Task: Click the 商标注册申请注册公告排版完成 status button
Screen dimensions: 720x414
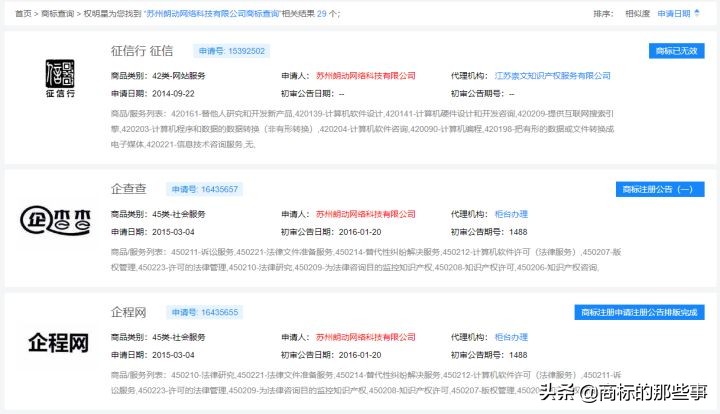Action: [x=639, y=312]
